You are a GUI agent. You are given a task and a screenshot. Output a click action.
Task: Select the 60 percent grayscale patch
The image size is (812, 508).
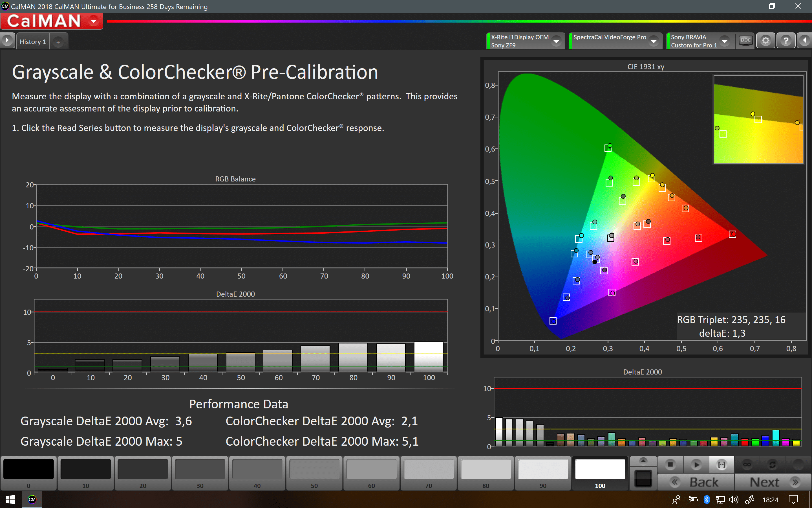tap(371, 473)
